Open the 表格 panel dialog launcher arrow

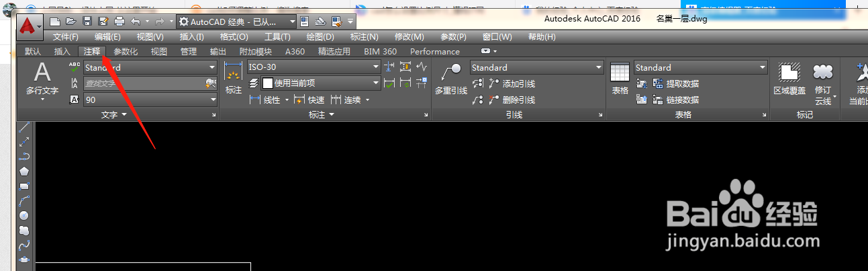point(765,116)
